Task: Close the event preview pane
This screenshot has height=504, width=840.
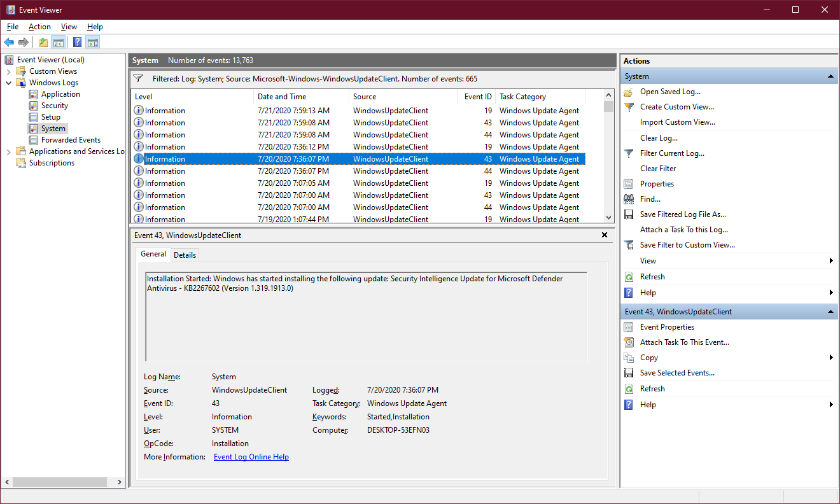Action: [x=604, y=235]
